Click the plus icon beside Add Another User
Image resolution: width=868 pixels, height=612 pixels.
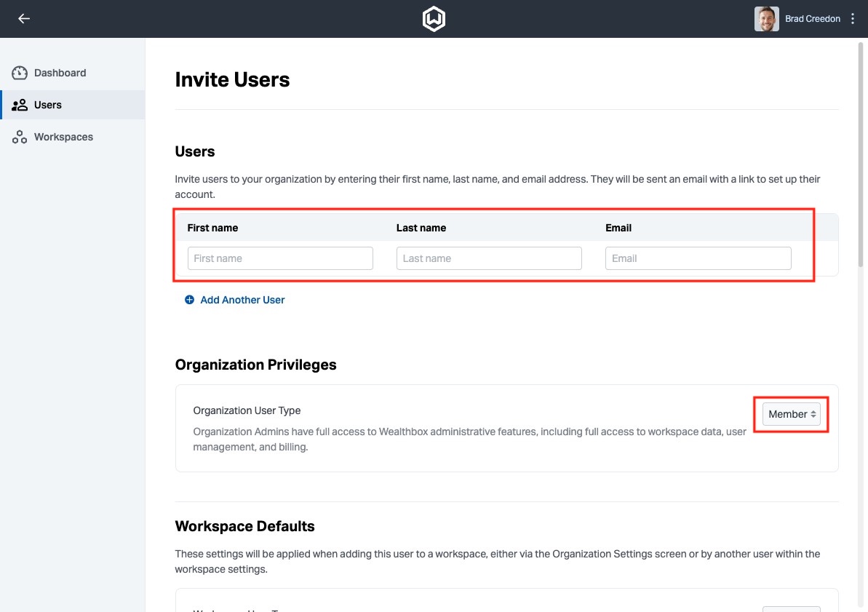pos(189,300)
